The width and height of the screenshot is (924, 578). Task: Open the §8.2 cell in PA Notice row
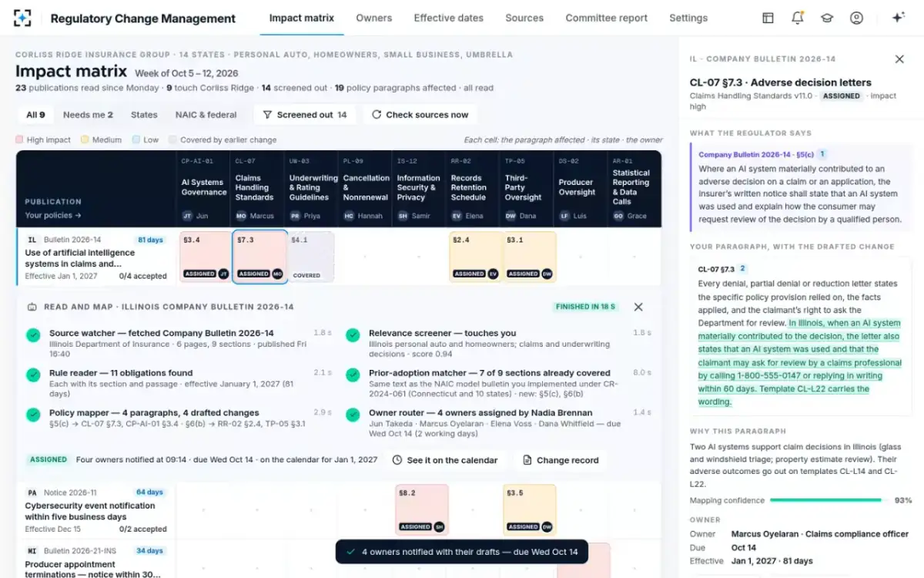(422, 509)
